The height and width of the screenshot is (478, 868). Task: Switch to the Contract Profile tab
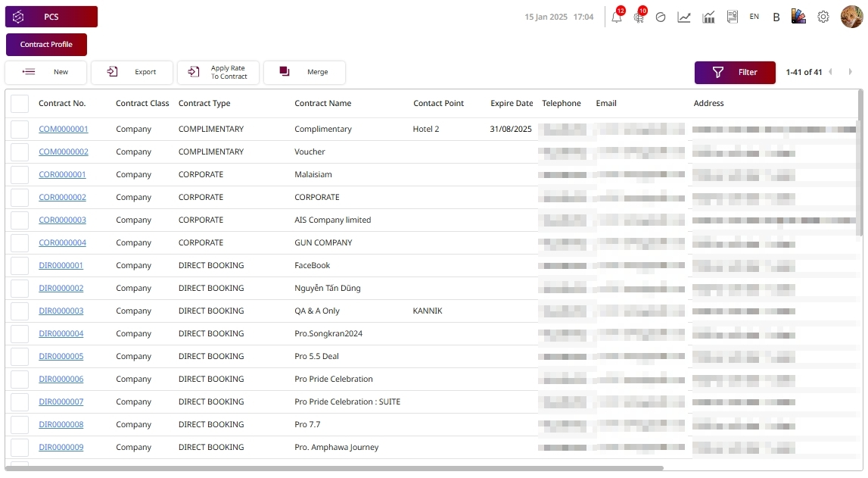coord(46,45)
